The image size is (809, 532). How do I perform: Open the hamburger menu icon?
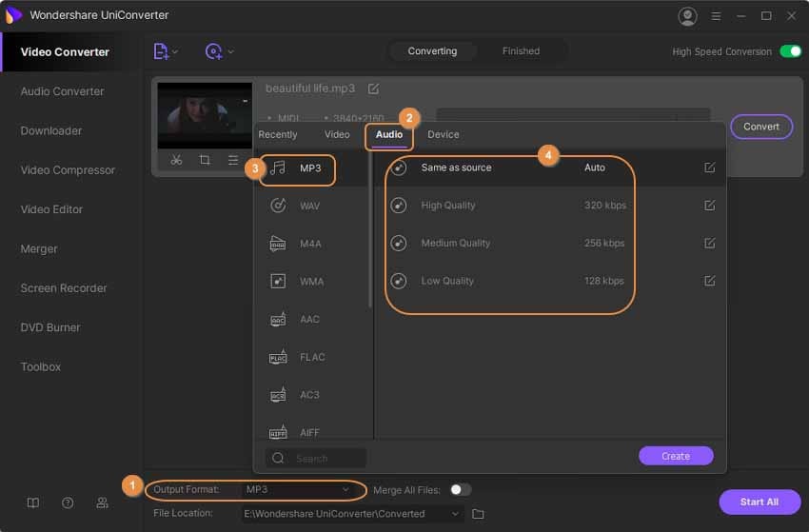coord(716,16)
